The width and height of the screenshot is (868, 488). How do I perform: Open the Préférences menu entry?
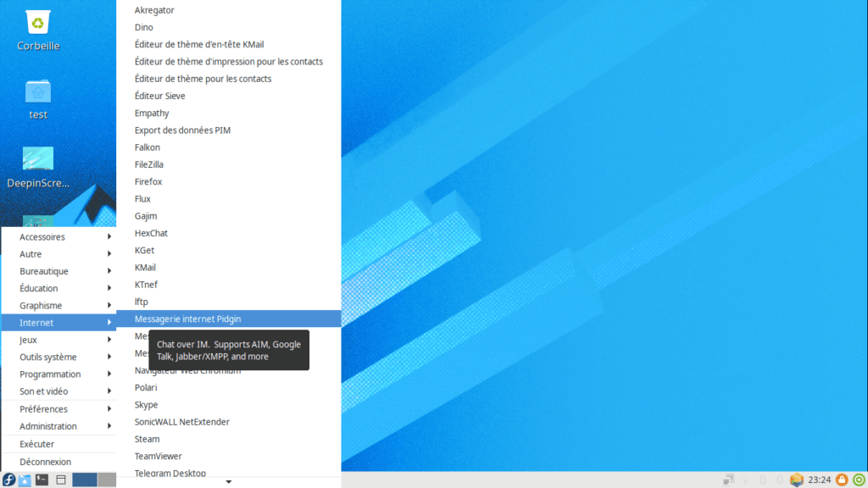(58, 409)
